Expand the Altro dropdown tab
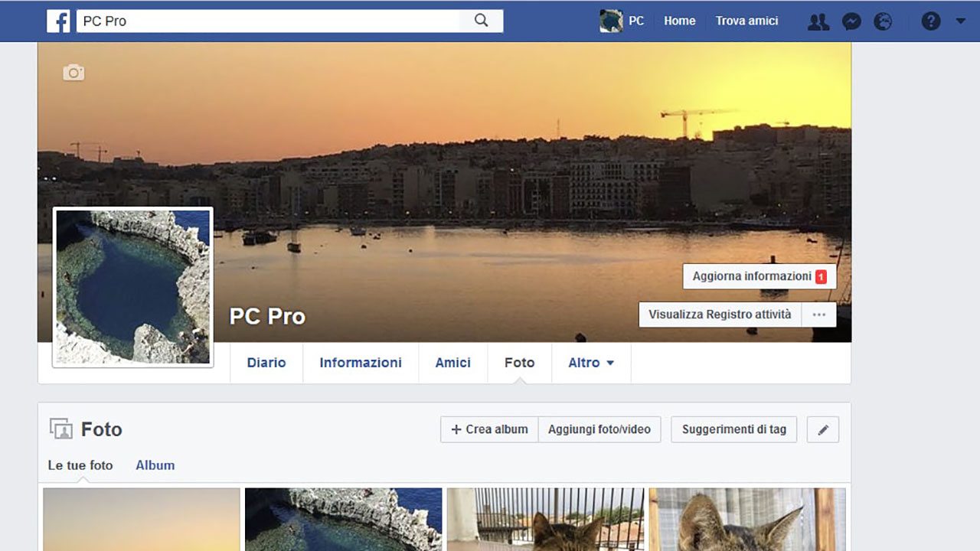 coord(591,363)
